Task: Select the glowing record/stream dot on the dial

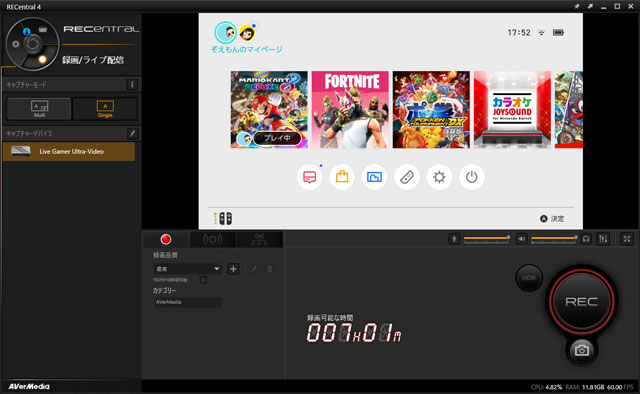Action: point(42,59)
